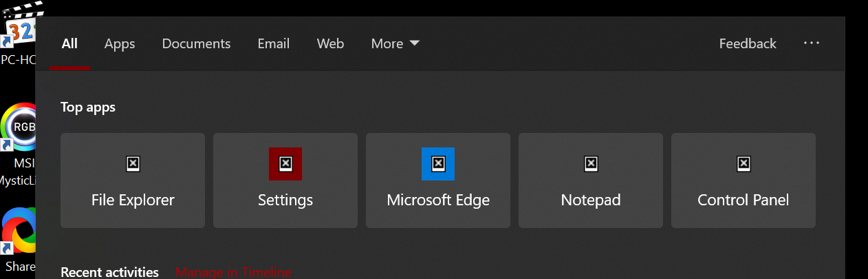Click the Control Panel placeholder icon
This screenshot has height=279, width=868.
(744, 164)
